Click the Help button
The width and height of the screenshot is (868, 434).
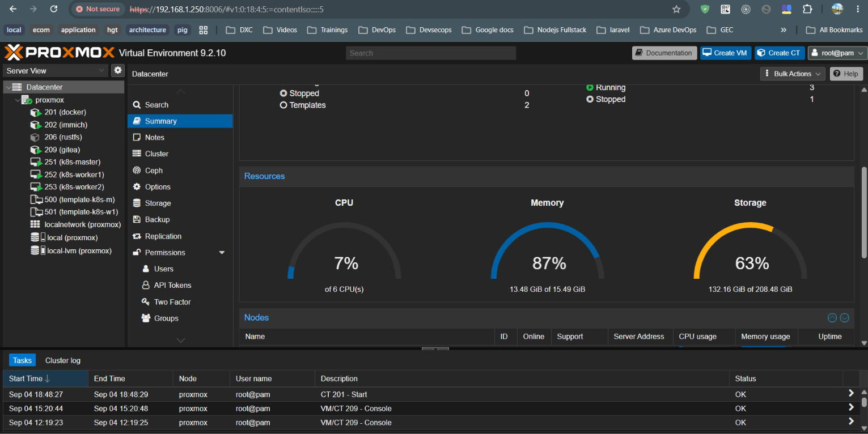846,74
